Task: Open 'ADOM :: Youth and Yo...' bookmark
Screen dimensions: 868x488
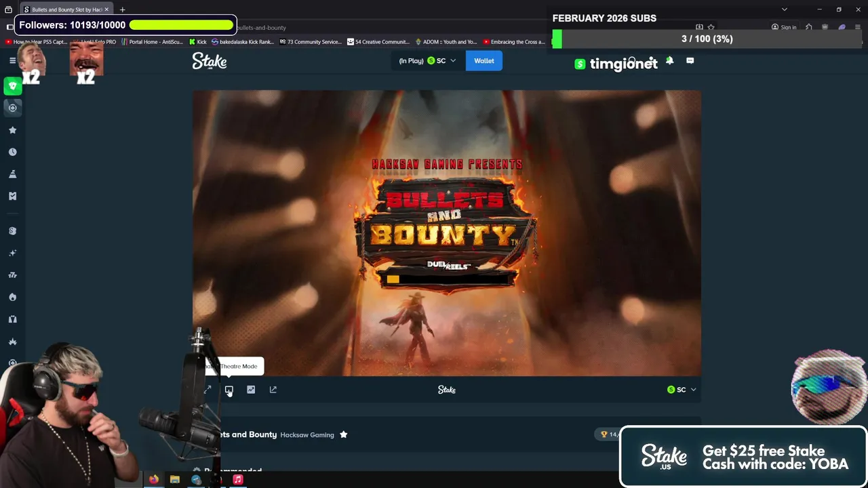Action: click(x=446, y=42)
